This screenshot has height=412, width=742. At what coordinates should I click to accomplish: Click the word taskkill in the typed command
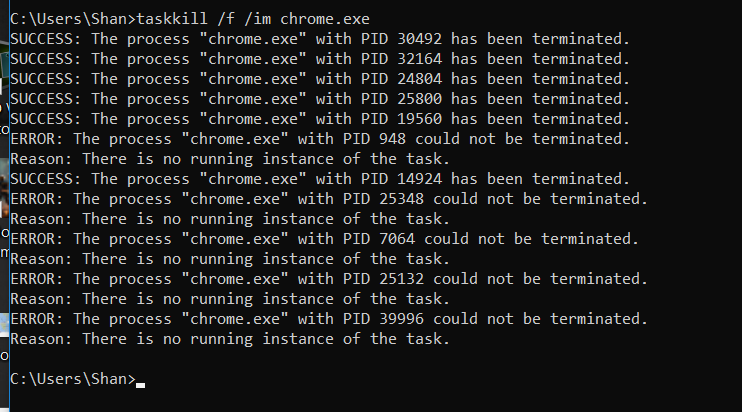(172, 19)
